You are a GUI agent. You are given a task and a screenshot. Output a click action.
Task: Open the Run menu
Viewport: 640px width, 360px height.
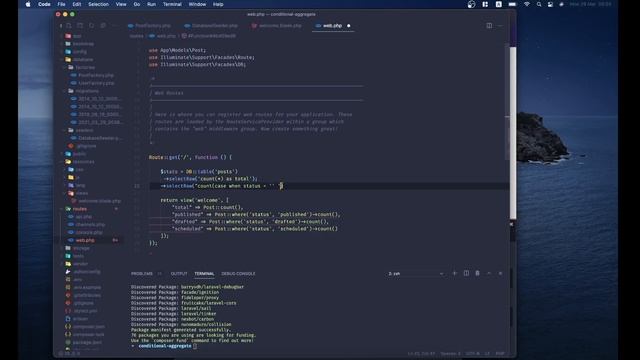pos(151,4)
